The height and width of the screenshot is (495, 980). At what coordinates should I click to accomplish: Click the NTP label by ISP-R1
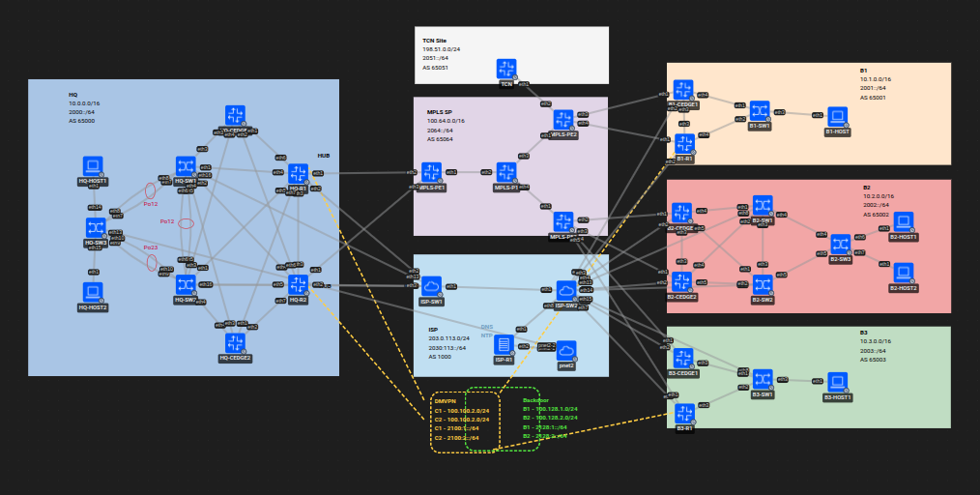click(487, 335)
